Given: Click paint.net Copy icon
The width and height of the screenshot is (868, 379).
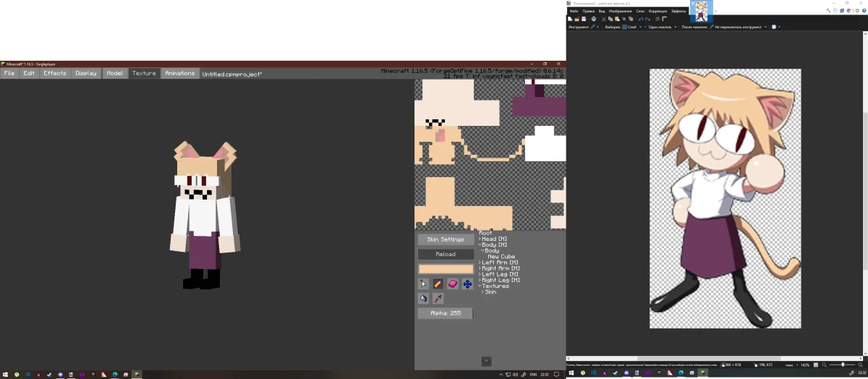Looking at the screenshot, I should pyautogui.click(x=610, y=19).
